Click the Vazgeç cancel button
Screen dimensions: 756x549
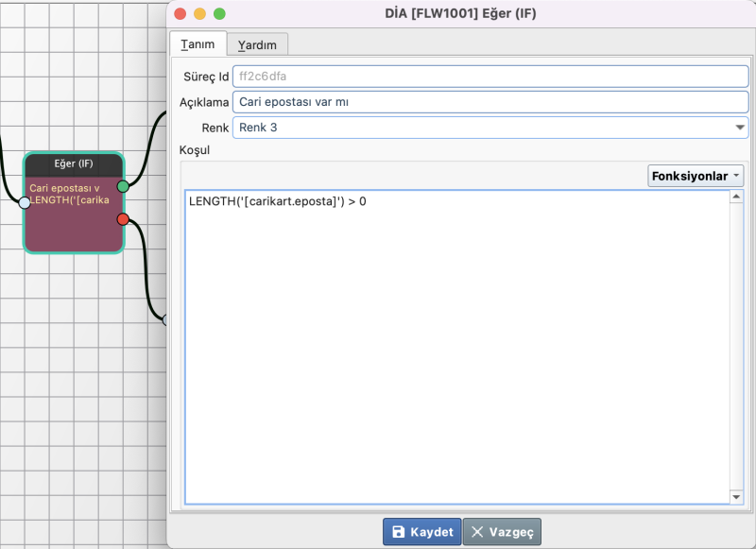coord(502,532)
